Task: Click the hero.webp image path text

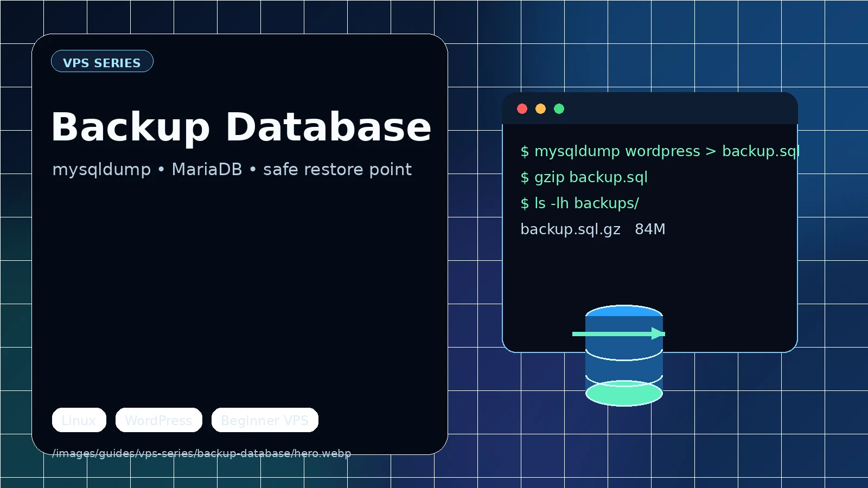Action: pyautogui.click(x=202, y=453)
